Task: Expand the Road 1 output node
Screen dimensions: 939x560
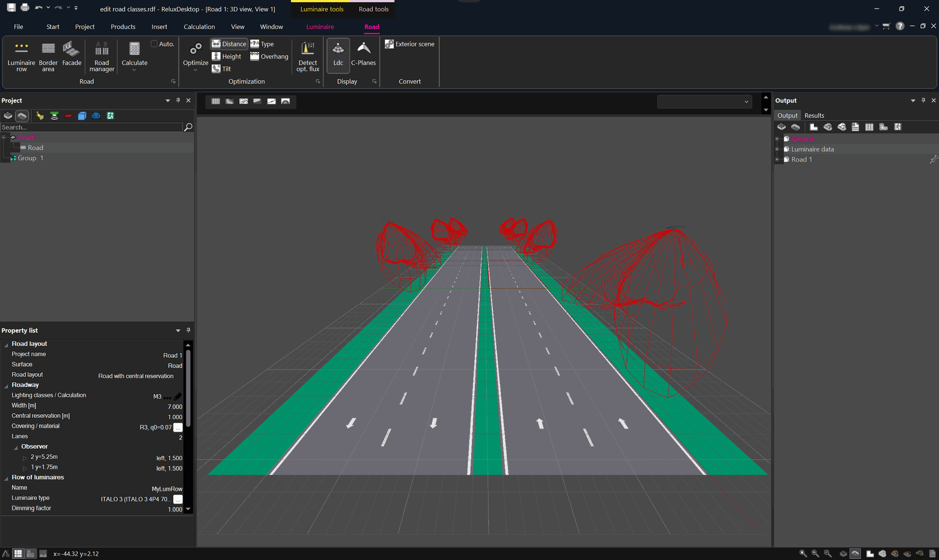Action: pos(777,159)
